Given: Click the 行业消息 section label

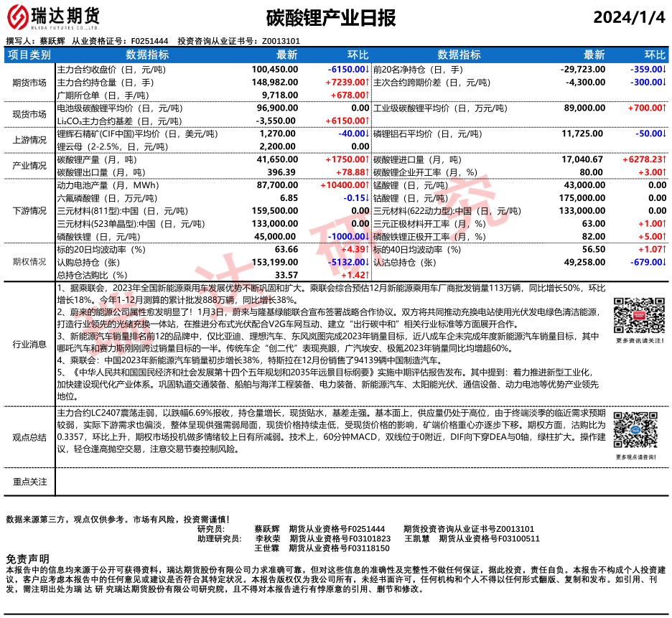Looking at the screenshot, I should pyautogui.click(x=29, y=345).
